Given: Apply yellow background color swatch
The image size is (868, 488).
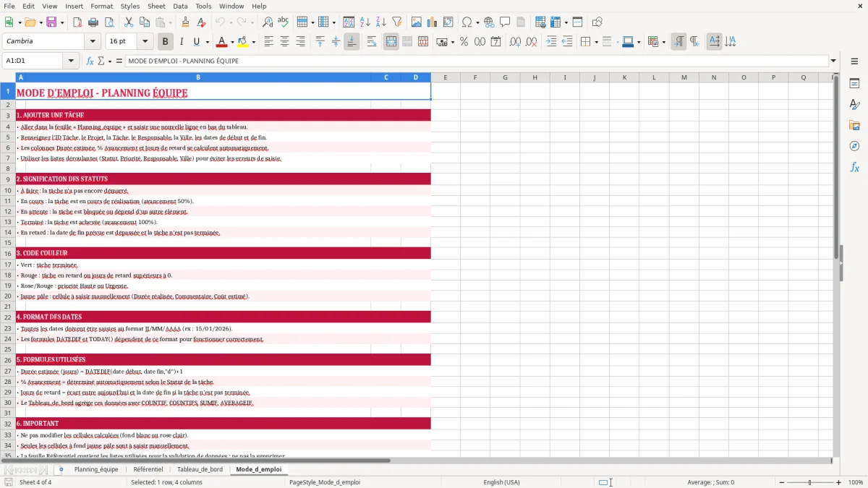Looking at the screenshot, I should [x=242, y=42].
